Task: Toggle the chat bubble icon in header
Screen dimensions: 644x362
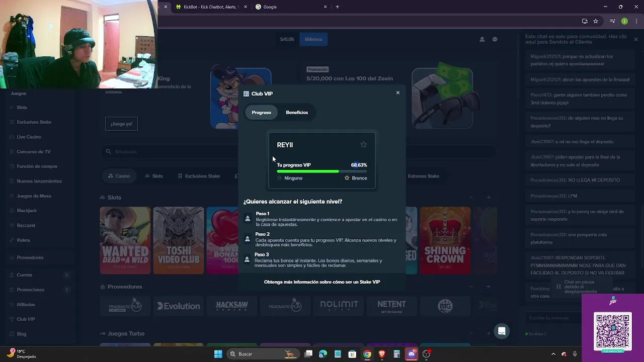Action: [495, 39]
